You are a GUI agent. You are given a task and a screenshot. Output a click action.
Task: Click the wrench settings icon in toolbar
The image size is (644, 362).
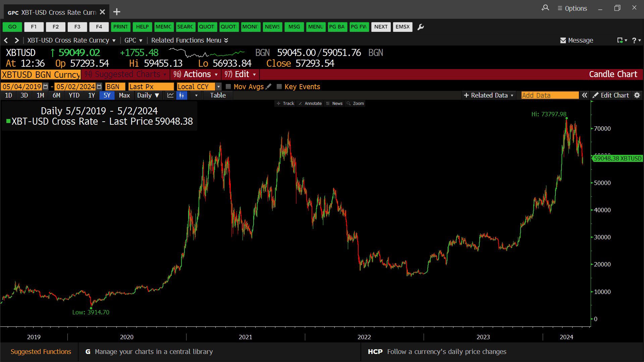420,27
